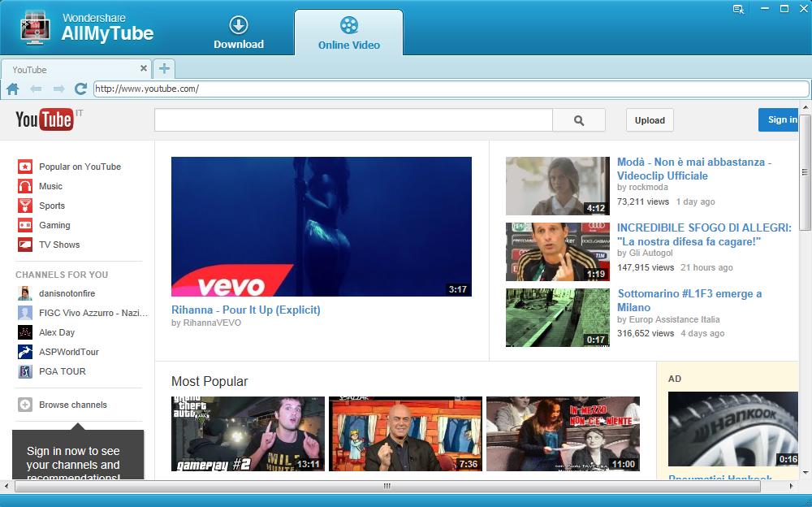Select the Online Video tab
This screenshot has height=507, width=812.
point(348,32)
